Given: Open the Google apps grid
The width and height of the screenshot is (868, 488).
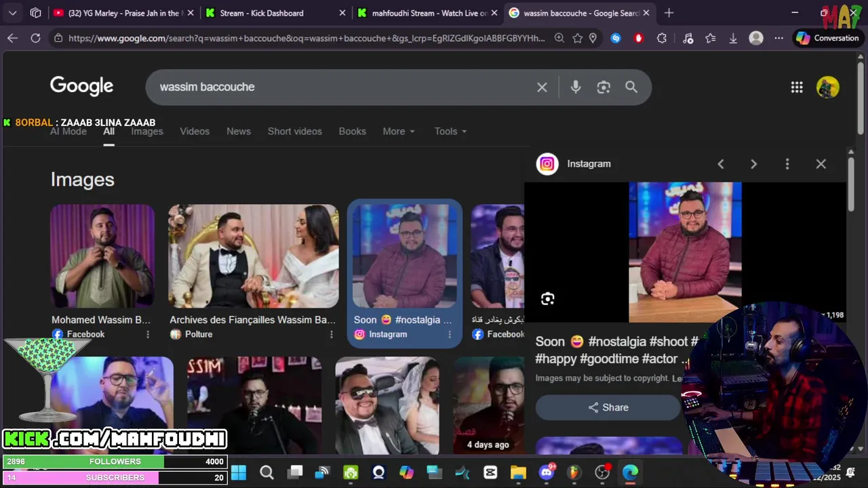Looking at the screenshot, I should 797,87.
